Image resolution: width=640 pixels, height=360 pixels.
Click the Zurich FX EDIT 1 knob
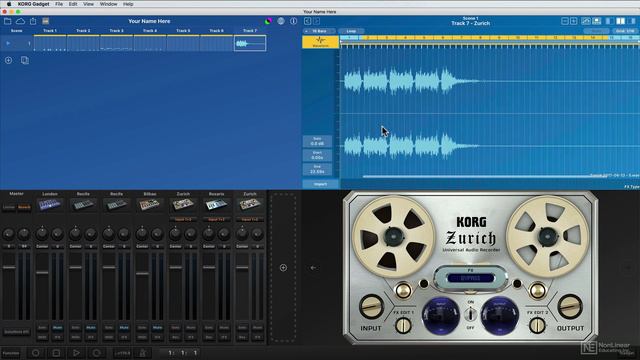[403, 325]
